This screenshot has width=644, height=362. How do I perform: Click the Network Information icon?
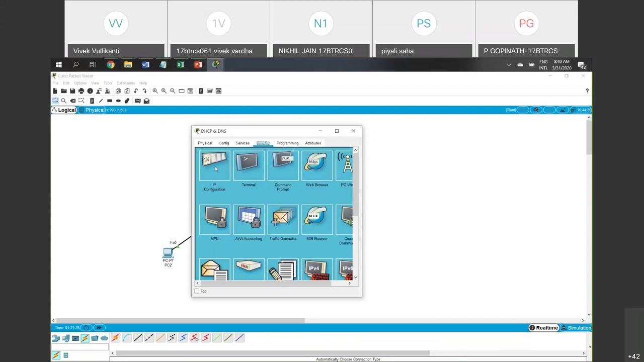click(90, 91)
